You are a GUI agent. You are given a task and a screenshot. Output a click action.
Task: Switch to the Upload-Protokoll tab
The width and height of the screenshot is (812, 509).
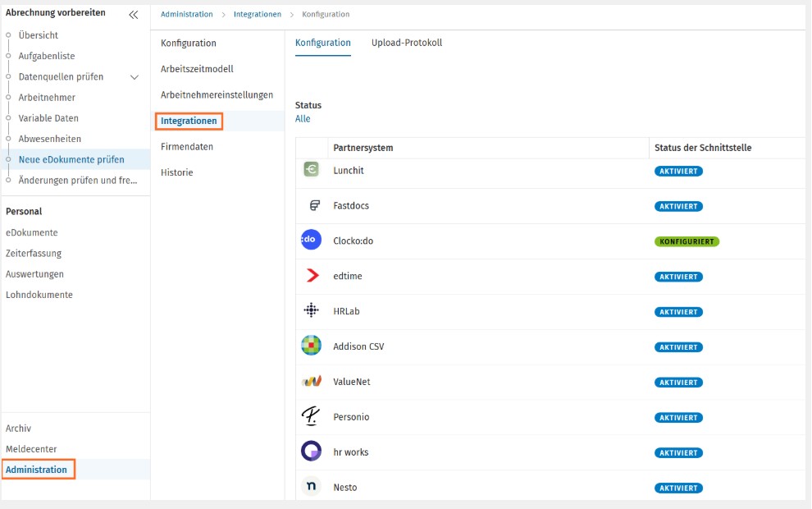click(407, 43)
